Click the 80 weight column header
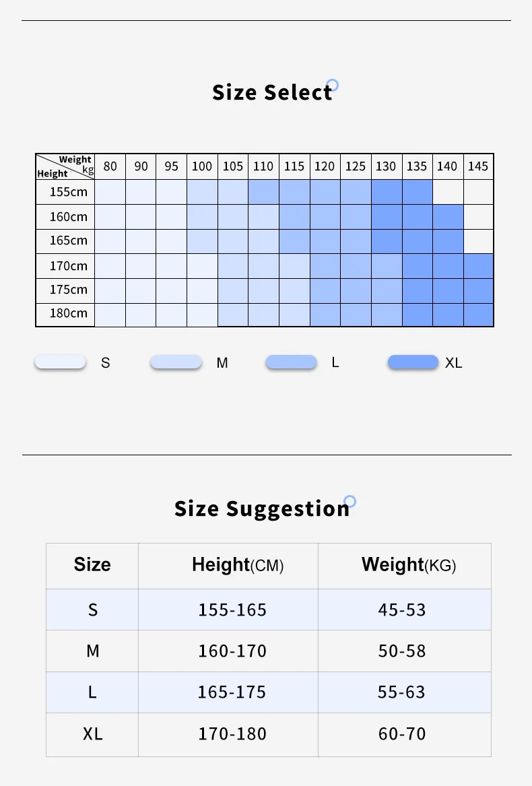 tap(110, 166)
